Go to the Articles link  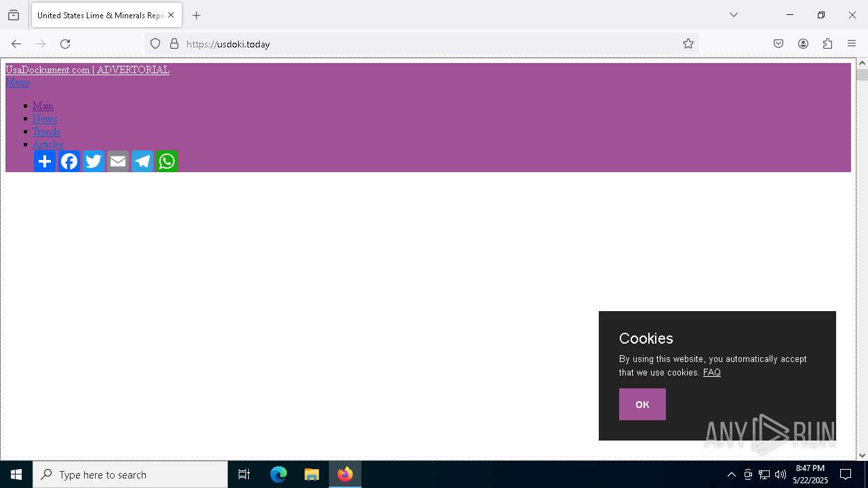tap(48, 144)
